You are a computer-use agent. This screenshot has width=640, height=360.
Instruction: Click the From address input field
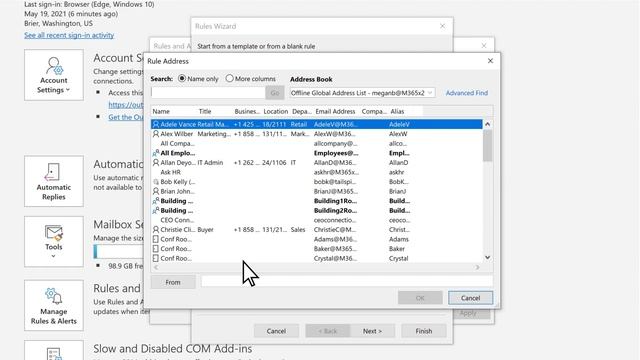coord(347,282)
